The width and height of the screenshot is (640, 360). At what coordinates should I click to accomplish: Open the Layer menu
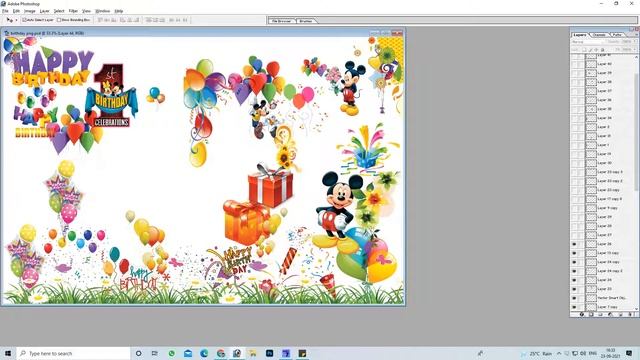(x=44, y=11)
